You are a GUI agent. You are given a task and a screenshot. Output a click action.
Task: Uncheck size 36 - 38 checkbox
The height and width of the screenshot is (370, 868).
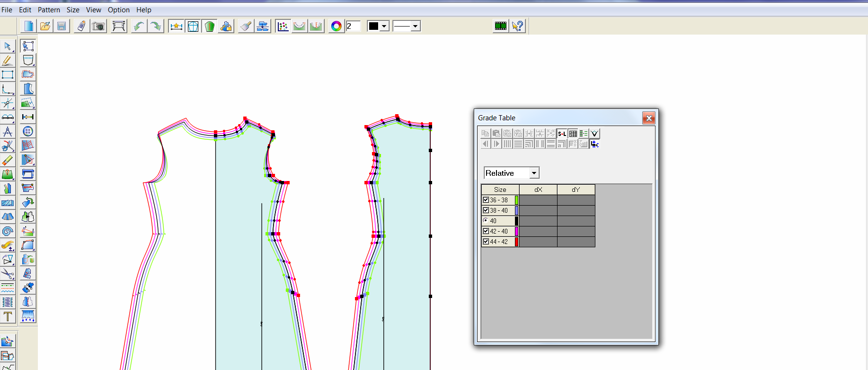486,200
